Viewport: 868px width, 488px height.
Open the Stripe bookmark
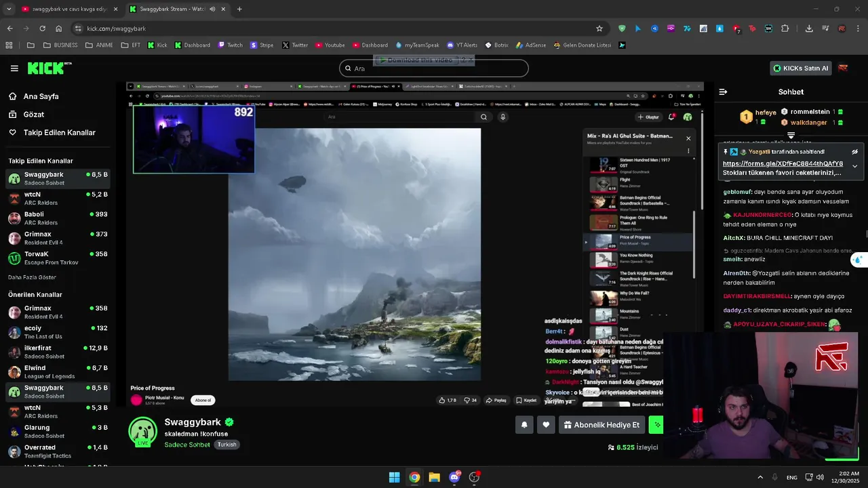(262, 45)
